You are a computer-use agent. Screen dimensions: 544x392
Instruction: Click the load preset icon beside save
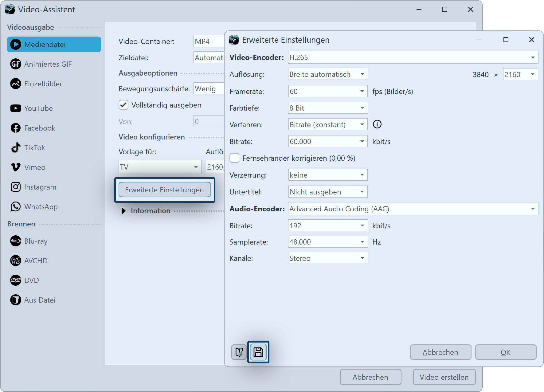point(239,352)
